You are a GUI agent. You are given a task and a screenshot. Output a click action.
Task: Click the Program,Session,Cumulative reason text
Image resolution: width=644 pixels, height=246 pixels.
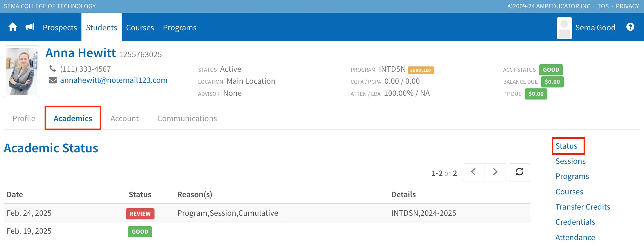click(228, 213)
